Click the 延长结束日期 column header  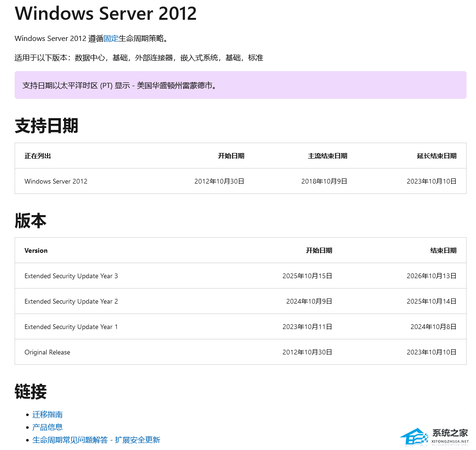[437, 156]
